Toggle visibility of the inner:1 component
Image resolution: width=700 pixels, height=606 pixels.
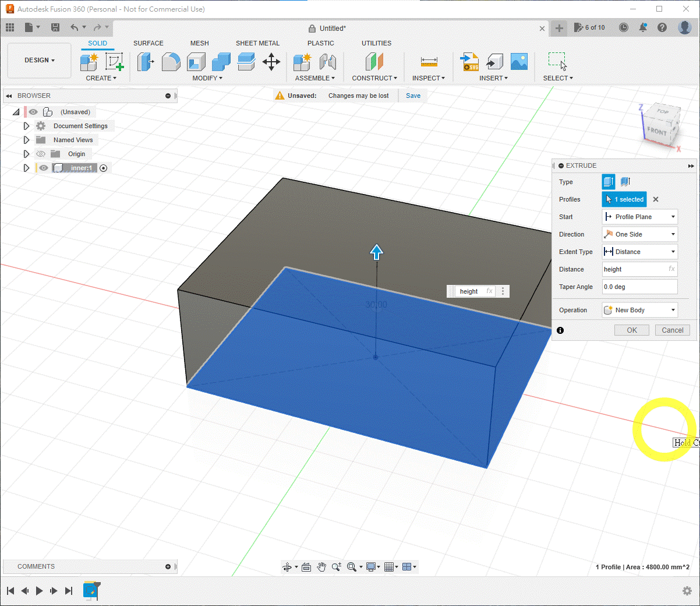click(44, 168)
